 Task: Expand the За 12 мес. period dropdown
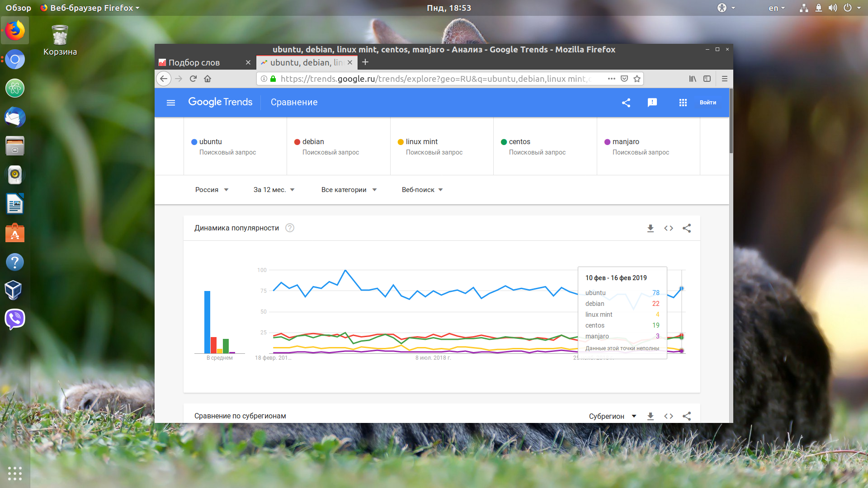pyautogui.click(x=274, y=190)
